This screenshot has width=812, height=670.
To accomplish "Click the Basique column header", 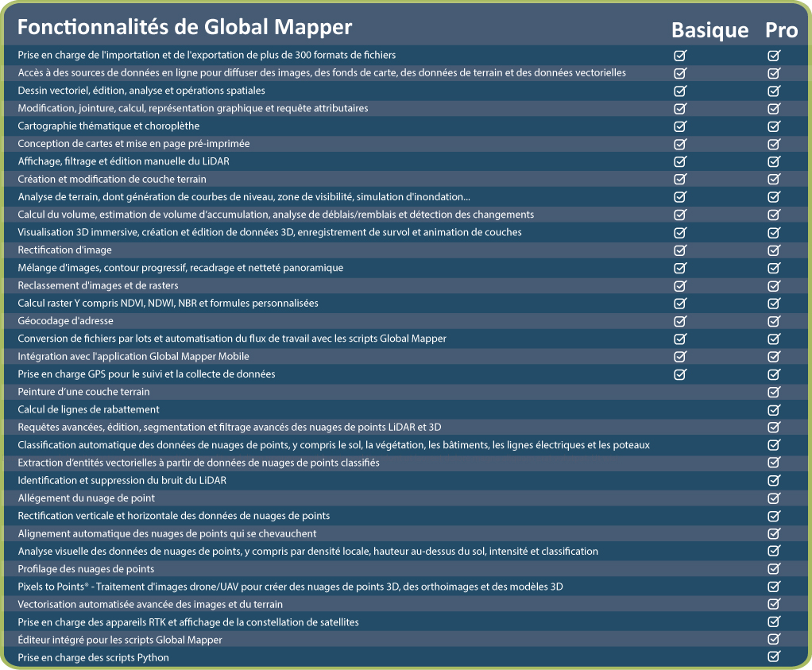I will [x=710, y=30].
